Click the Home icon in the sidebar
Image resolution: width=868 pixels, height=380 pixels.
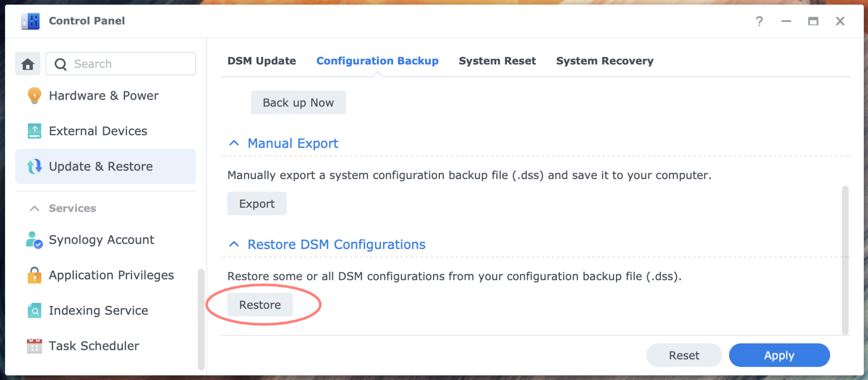click(x=28, y=63)
